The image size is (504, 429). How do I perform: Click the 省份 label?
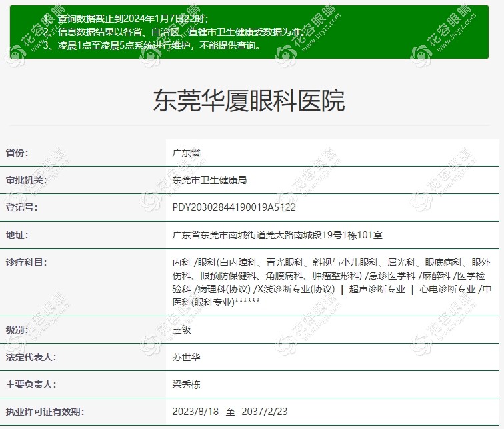(17, 153)
